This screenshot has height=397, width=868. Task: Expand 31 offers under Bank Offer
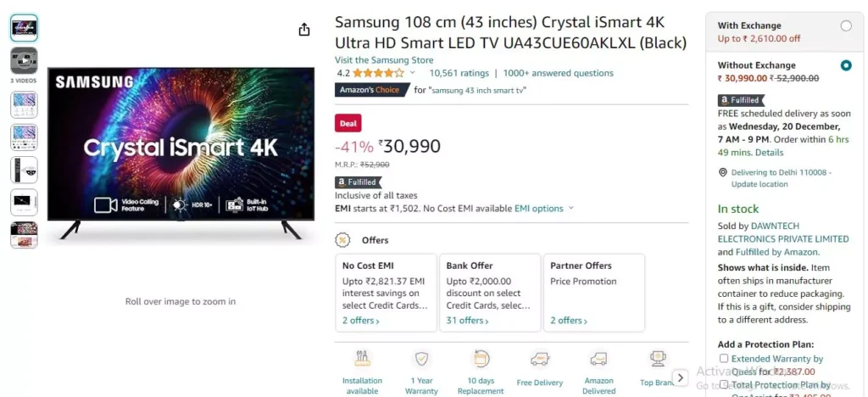coord(468,320)
